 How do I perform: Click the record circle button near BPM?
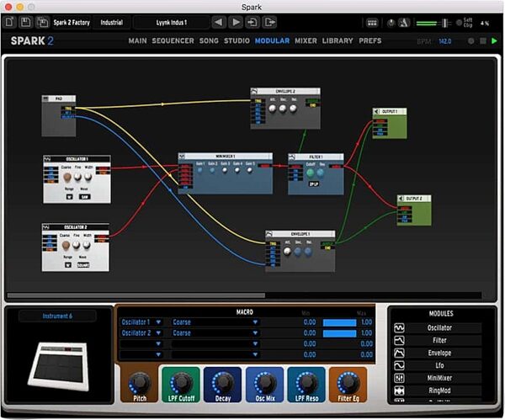click(x=470, y=41)
